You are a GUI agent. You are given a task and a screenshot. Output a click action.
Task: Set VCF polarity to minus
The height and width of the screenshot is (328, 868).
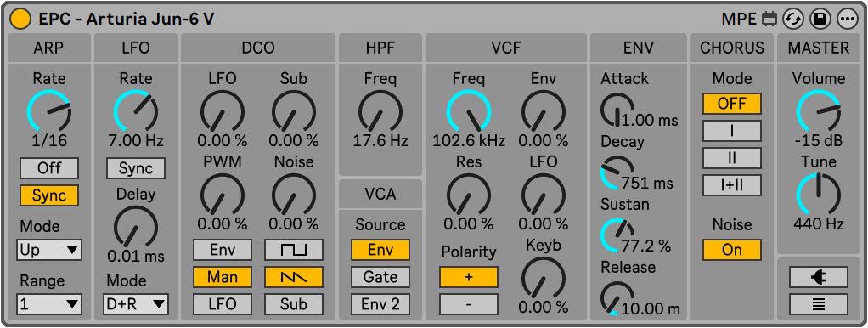click(x=468, y=304)
